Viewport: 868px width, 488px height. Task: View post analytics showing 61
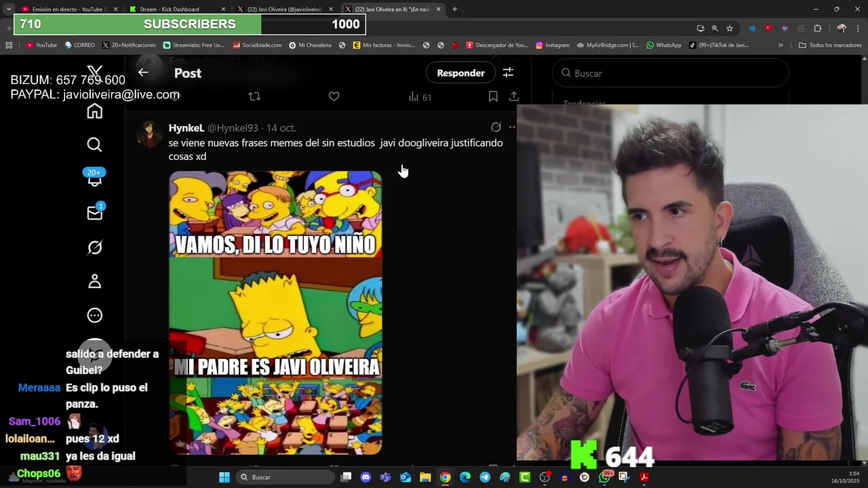420,97
